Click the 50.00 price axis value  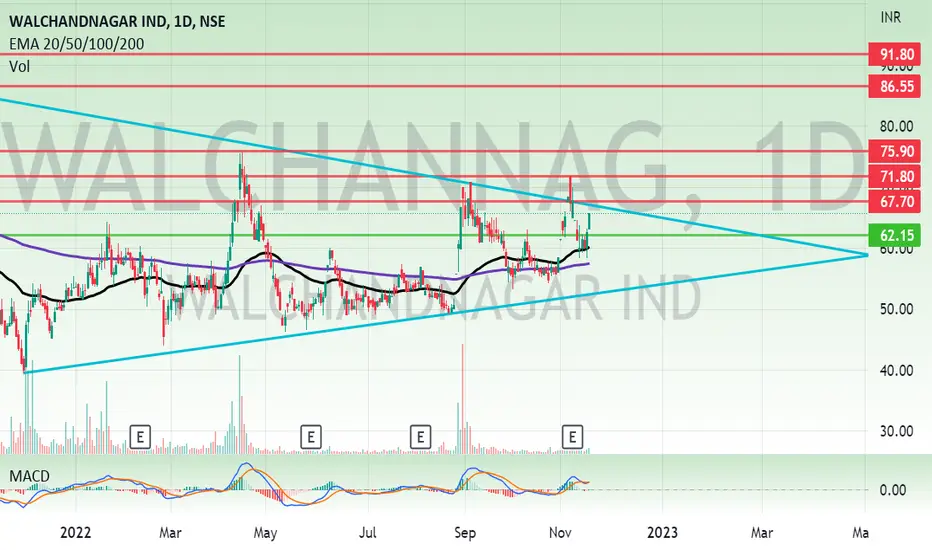896,309
